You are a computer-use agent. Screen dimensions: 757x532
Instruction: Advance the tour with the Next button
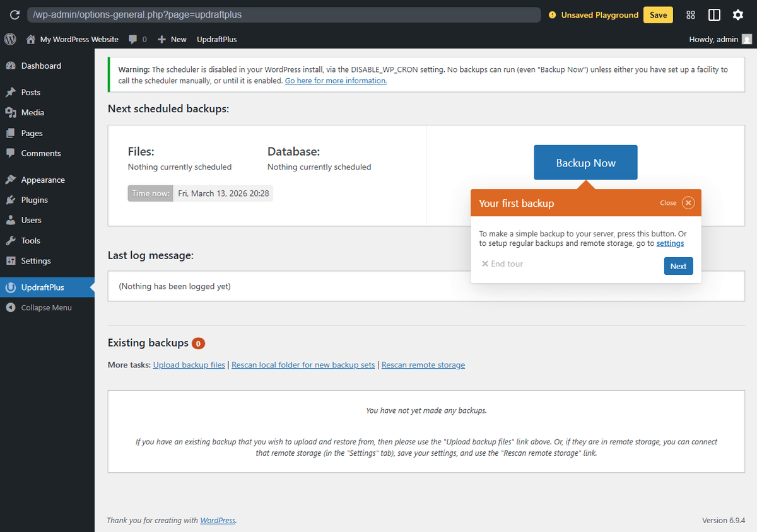678,265
